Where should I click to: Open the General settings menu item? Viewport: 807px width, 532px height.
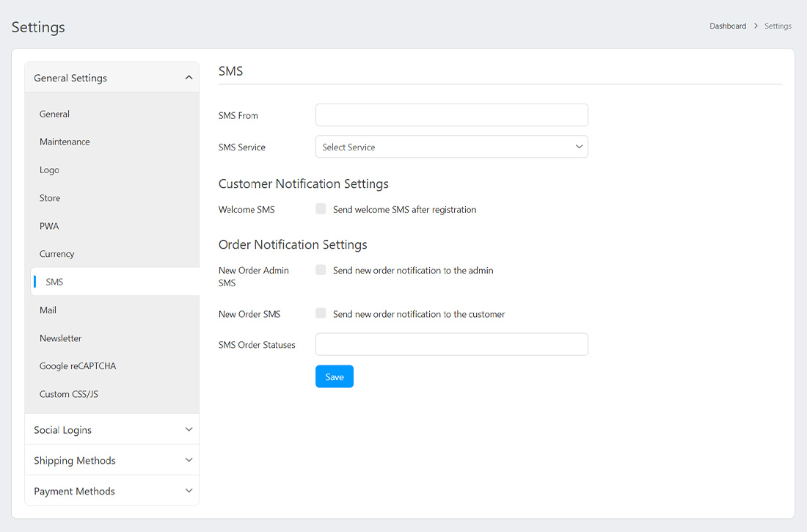coord(55,114)
